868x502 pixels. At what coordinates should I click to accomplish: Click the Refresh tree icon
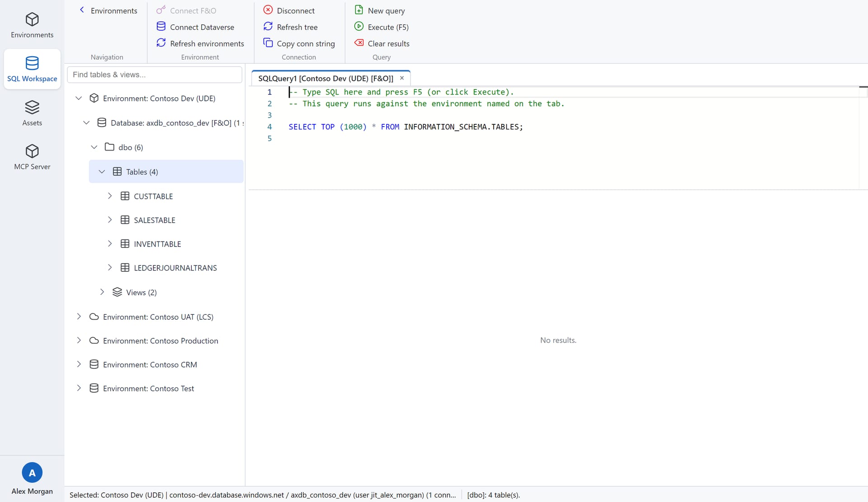click(268, 26)
